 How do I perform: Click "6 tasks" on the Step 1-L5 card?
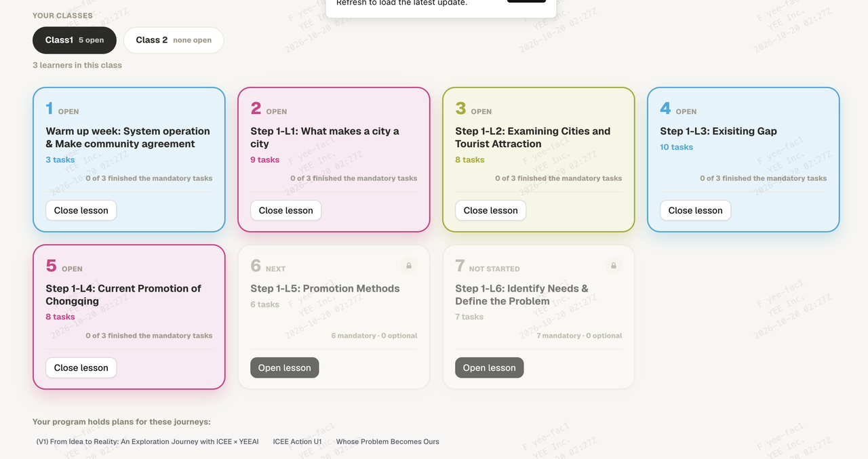tap(265, 304)
